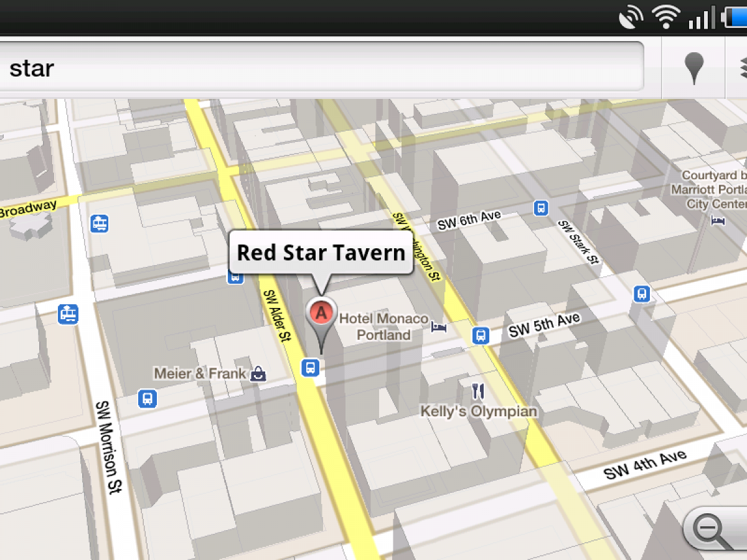The image size is (747, 560).
Task: Tap the tram stop icon just below Broadway label
Action: (x=99, y=223)
